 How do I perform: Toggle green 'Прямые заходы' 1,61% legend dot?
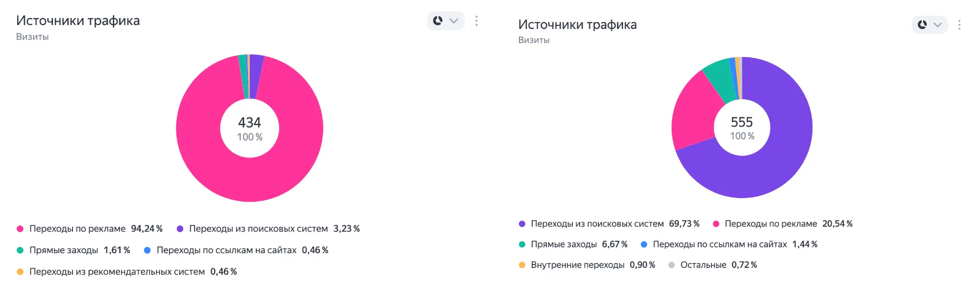(20, 250)
